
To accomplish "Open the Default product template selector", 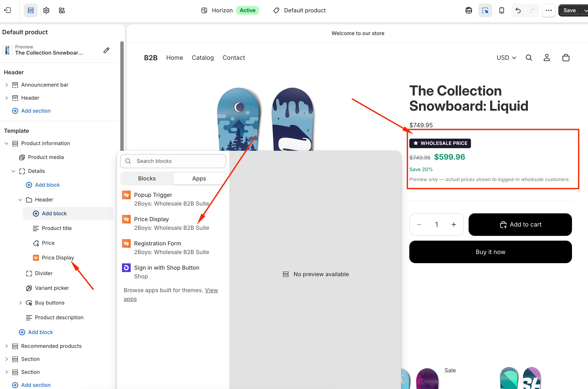I will click(300, 10).
